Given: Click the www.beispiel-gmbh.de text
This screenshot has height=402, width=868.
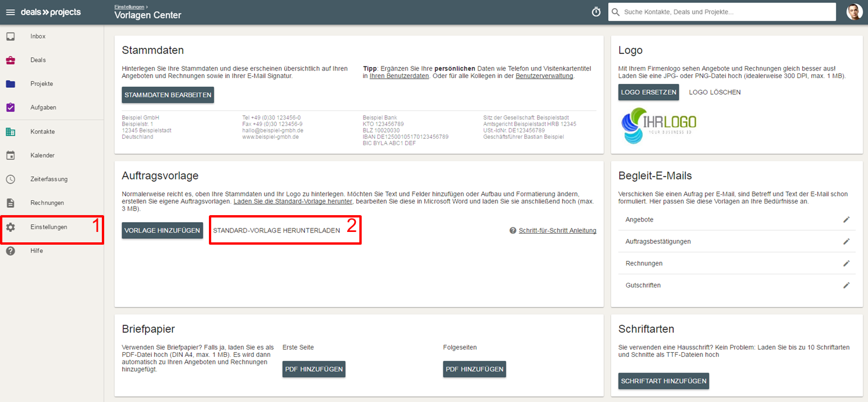Looking at the screenshot, I should click(270, 137).
